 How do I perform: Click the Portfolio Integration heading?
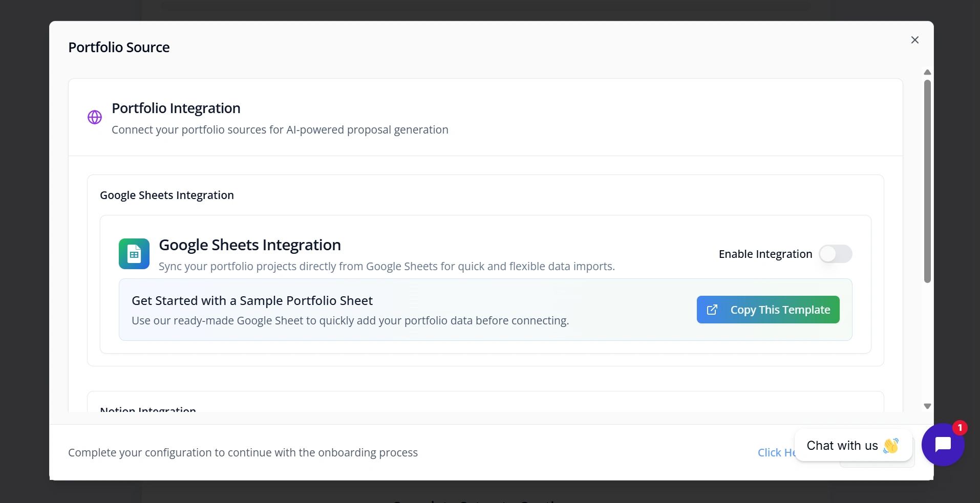[176, 108]
